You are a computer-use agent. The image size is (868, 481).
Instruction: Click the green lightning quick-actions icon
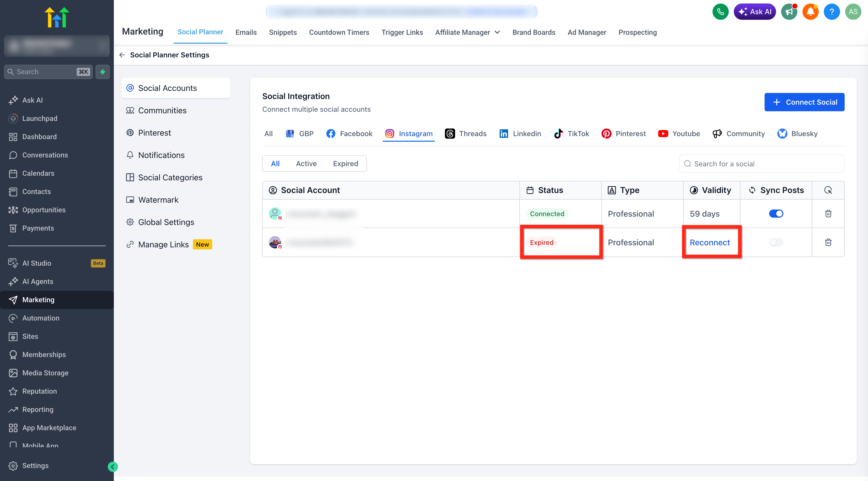point(103,72)
